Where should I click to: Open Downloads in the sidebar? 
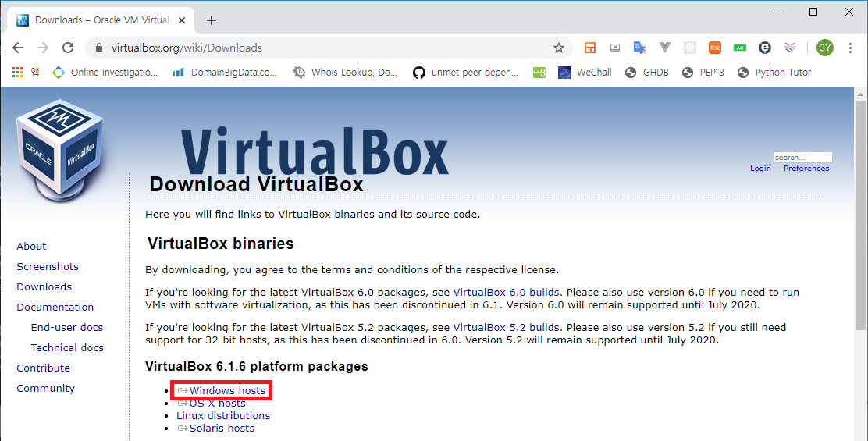(x=44, y=286)
